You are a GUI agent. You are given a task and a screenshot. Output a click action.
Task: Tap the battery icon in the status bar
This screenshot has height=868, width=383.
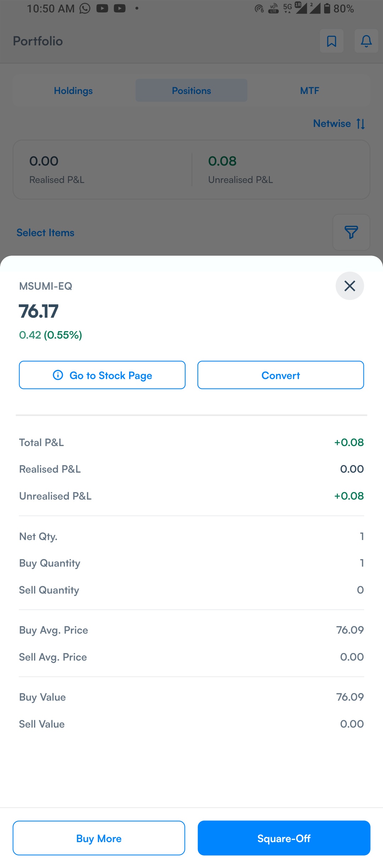pos(327,9)
